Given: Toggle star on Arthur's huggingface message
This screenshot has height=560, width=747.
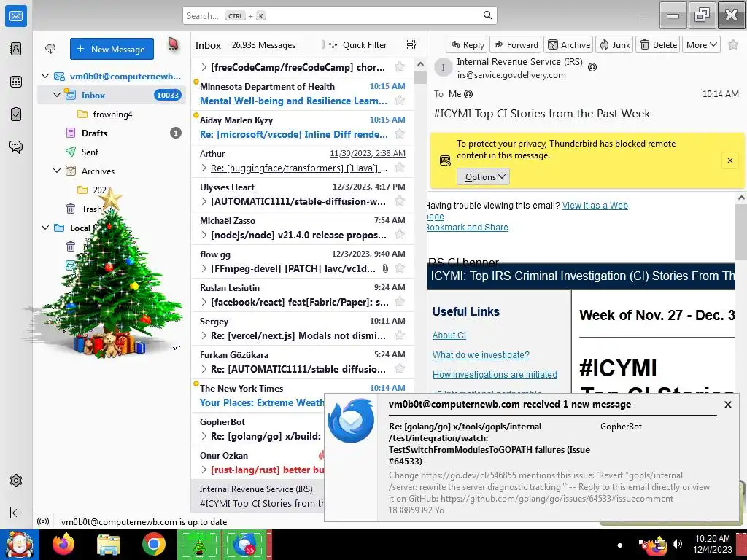Looking at the screenshot, I should pos(400,168).
